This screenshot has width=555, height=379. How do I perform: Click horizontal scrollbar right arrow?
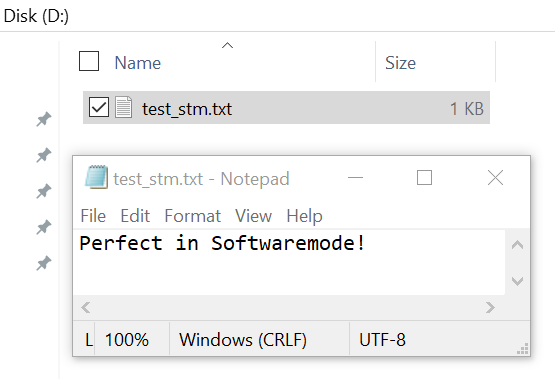tap(490, 308)
